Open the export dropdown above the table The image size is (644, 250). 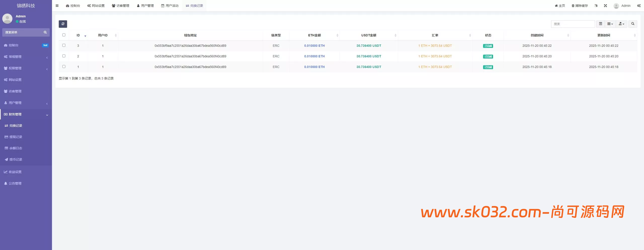621,24
